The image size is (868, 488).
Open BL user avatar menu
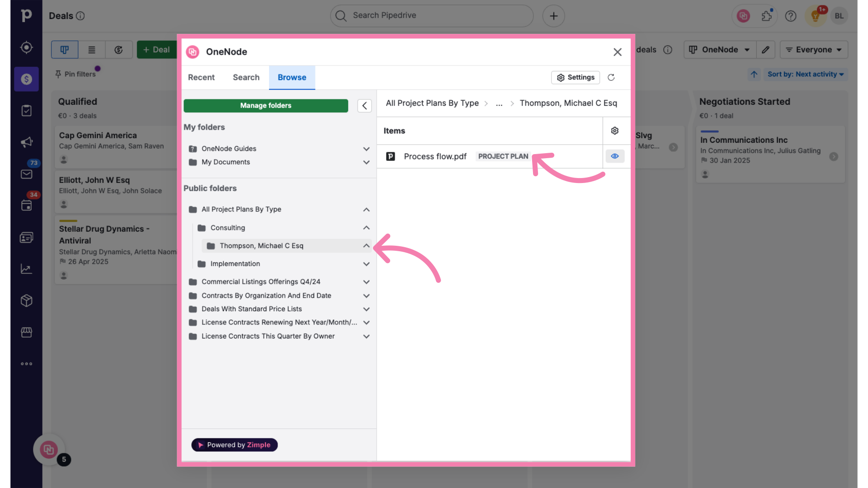(x=839, y=16)
